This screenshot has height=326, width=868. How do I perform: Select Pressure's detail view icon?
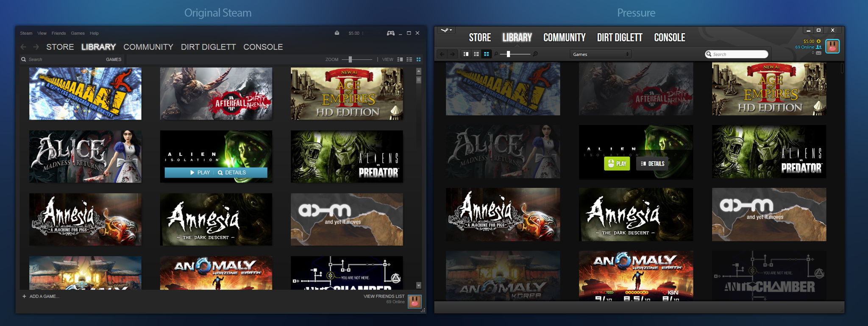[466, 54]
